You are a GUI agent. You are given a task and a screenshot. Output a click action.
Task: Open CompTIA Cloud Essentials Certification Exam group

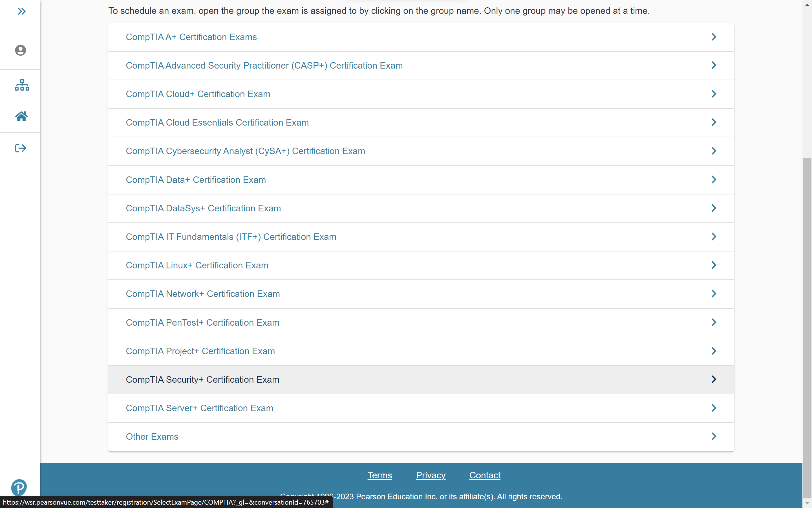pyautogui.click(x=421, y=123)
